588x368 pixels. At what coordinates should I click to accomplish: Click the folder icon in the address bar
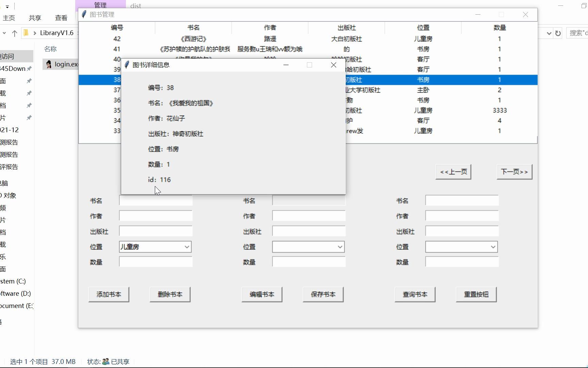(x=26, y=33)
